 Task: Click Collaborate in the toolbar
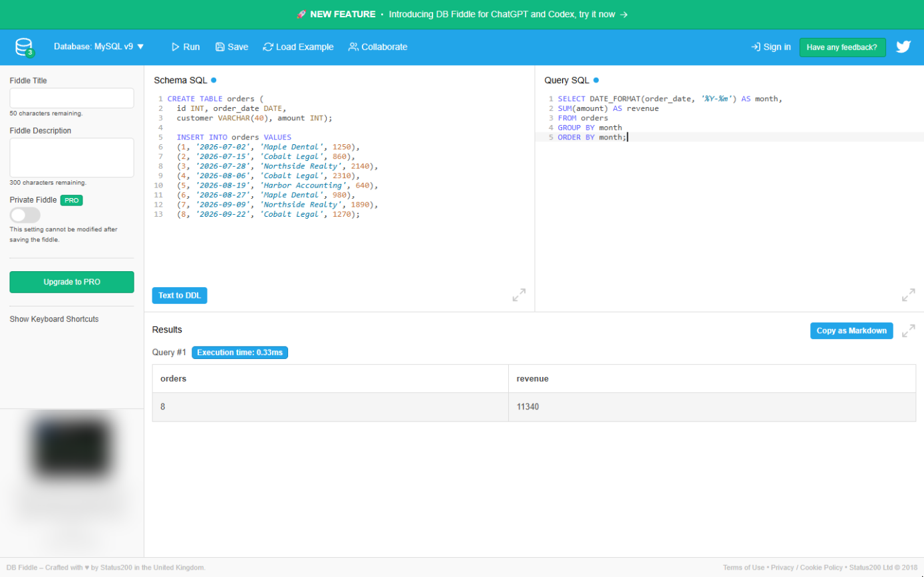[378, 47]
